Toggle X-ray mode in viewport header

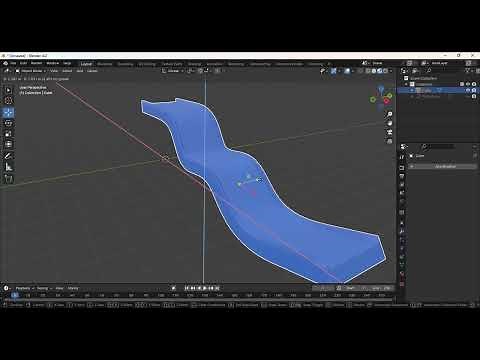tap(361, 71)
